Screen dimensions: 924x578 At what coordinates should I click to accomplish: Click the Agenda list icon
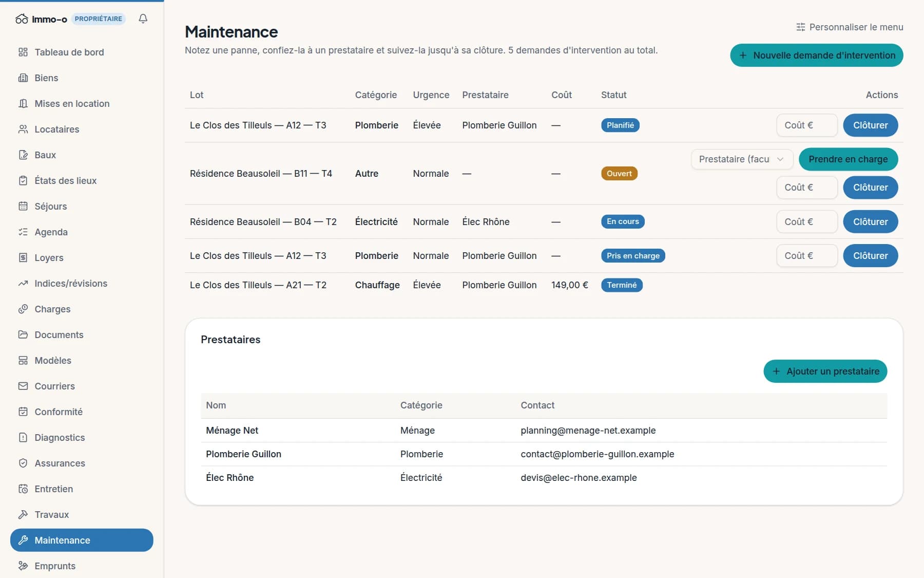click(x=23, y=232)
